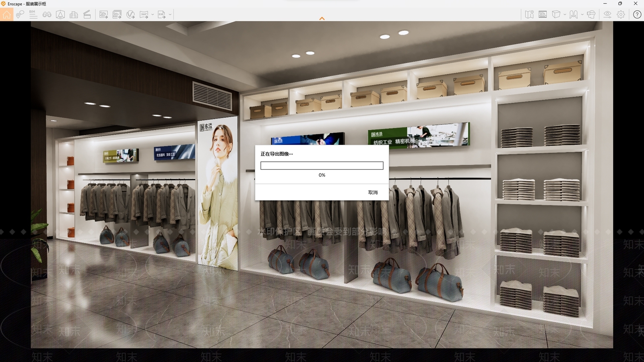
Task: Click the Enscape - 服装展示柜 window title
Action: click(x=27, y=4)
